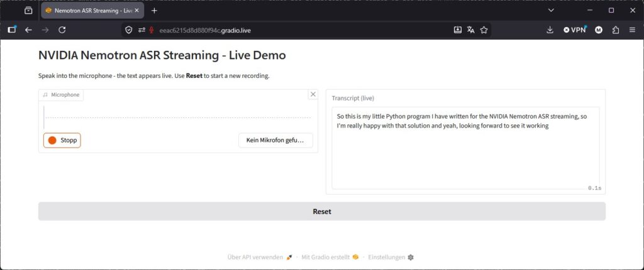This screenshot has width=644, height=270.
Task: Close the Nemotron ASR Streaming tab
Action: tap(137, 10)
